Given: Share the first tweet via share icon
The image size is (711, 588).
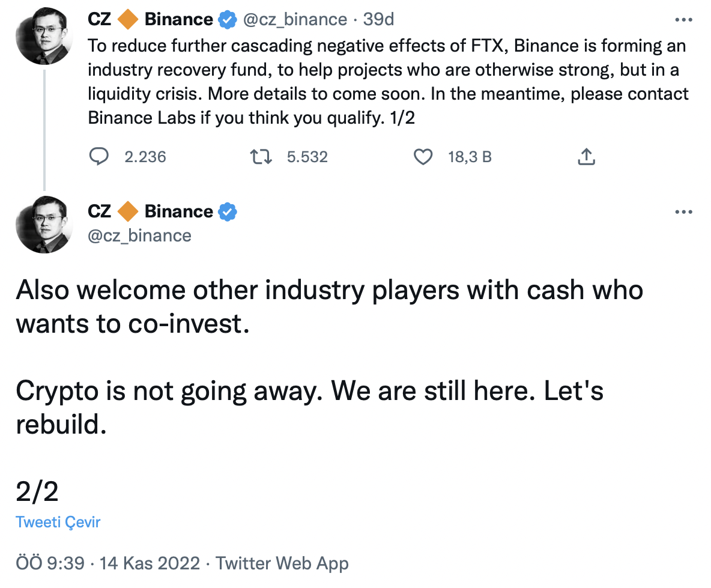Looking at the screenshot, I should click(586, 156).
